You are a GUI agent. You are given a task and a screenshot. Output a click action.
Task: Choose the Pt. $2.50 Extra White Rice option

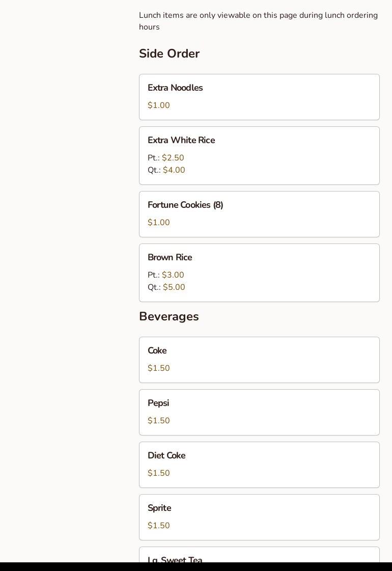[166, 158]
